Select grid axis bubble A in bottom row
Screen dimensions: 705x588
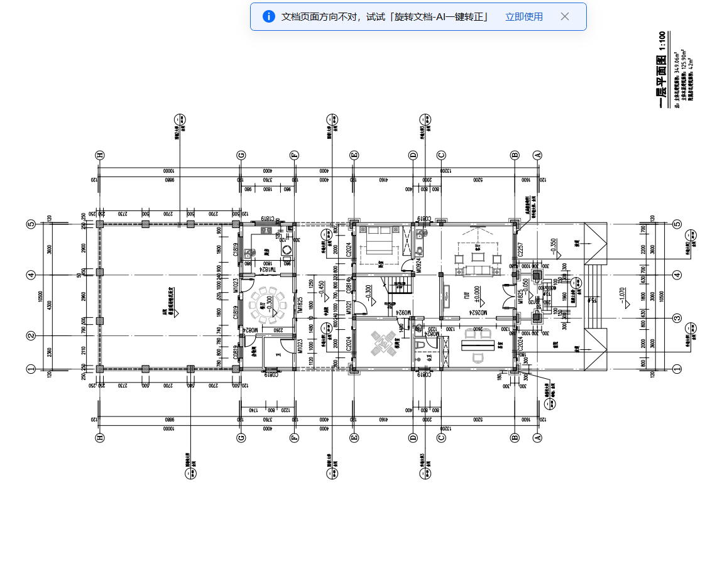(x=537, y=437)
